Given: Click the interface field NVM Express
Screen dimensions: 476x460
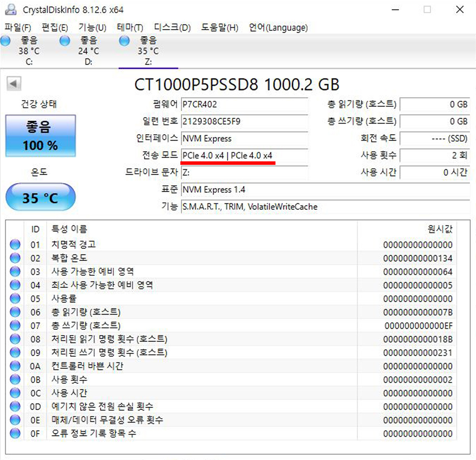Looking at the screenshot, I should tap(244, 139).
